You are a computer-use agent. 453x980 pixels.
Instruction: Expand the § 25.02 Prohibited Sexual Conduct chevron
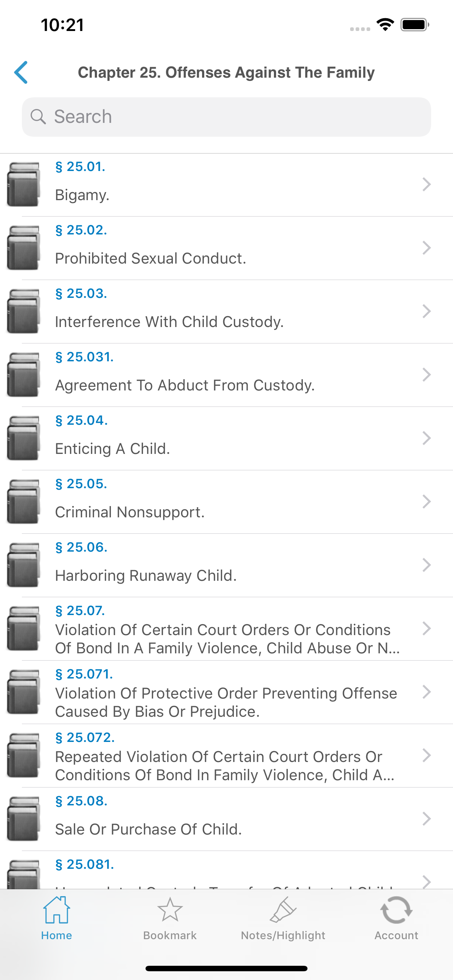tap(426, 248)
